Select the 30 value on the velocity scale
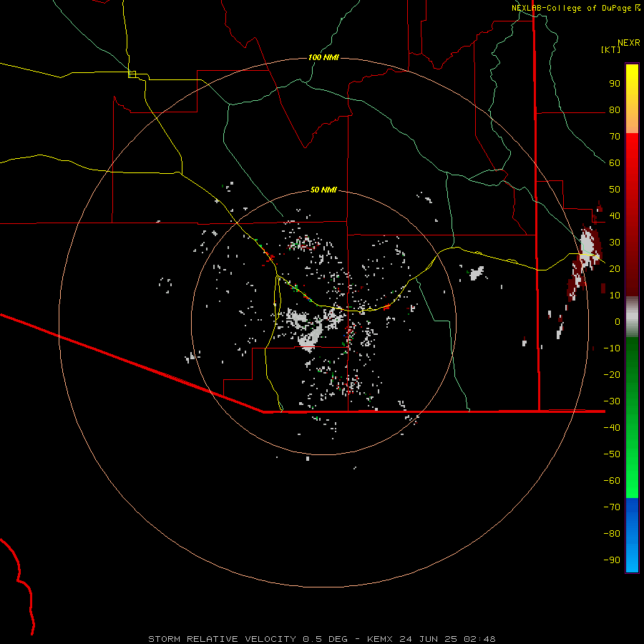 coord(615,243)
